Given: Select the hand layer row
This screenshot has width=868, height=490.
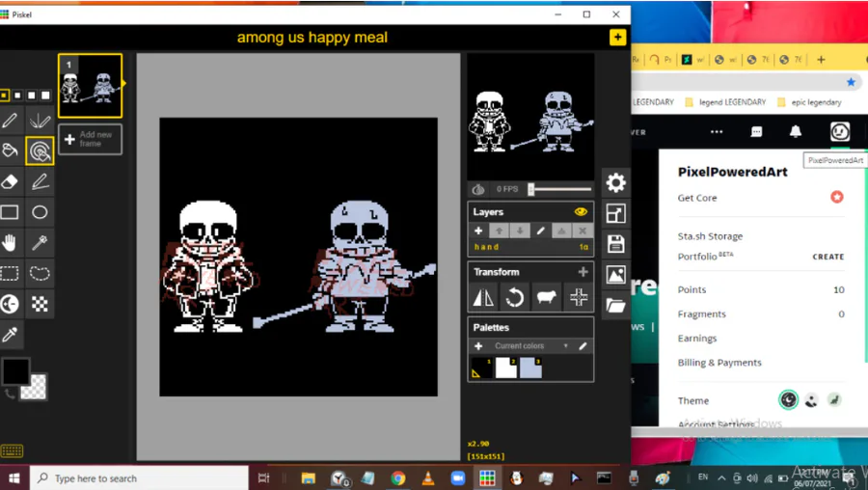Looking at the screenshot, I should tap(530, 247).
